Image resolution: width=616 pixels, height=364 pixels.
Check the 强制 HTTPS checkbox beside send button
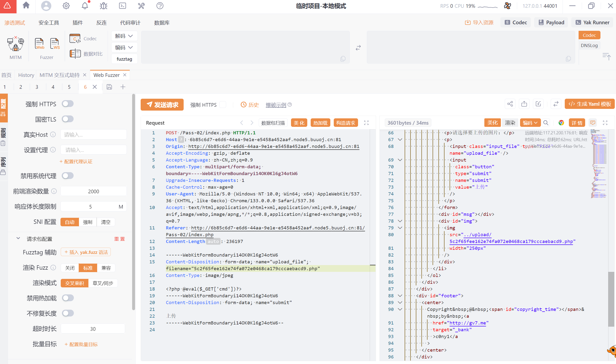(223, 105)
